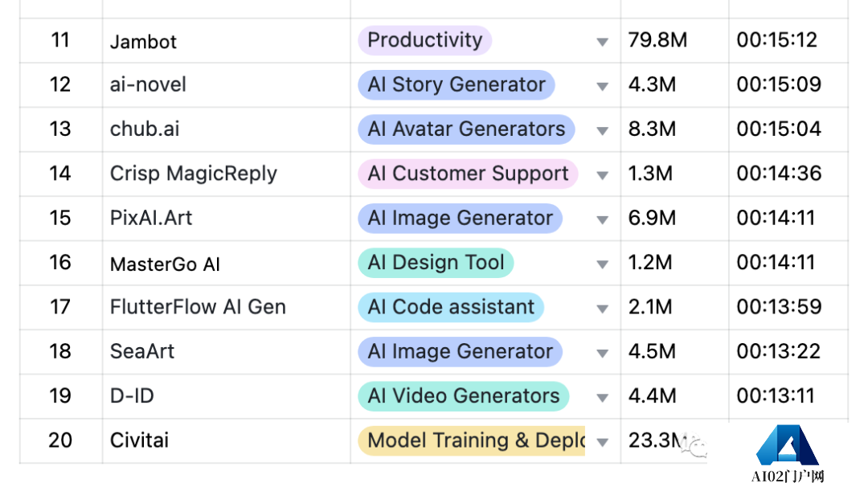The height and width of the screenshot is (483, 868).
Task: Click the 1.3M visits value
Action: click(x=650, y=174)
